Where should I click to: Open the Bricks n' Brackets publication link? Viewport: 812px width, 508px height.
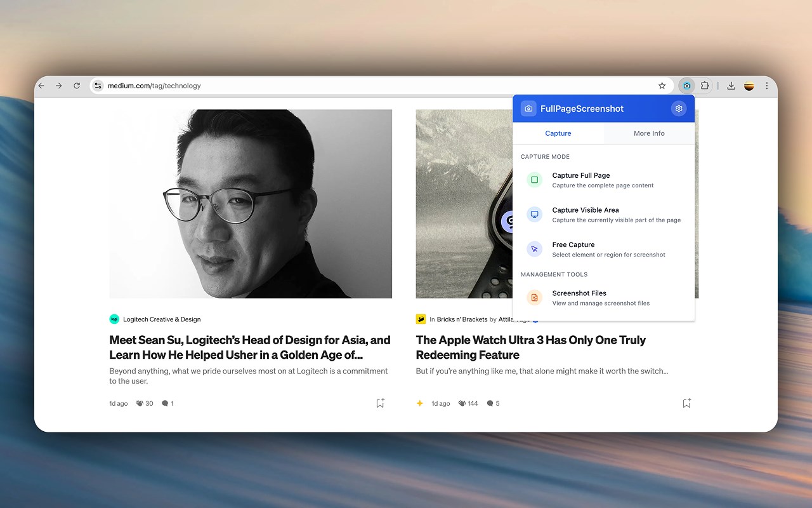(x=462, y=319)
